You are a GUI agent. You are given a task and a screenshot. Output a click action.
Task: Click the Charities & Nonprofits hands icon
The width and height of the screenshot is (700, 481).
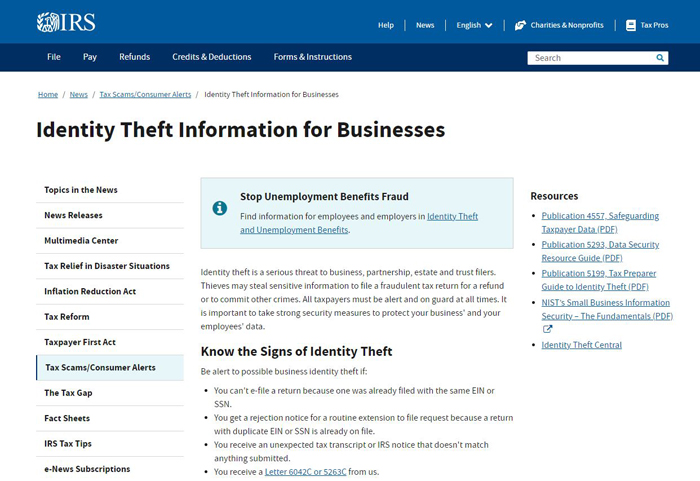pyautogui.click(x=520, y=25)
